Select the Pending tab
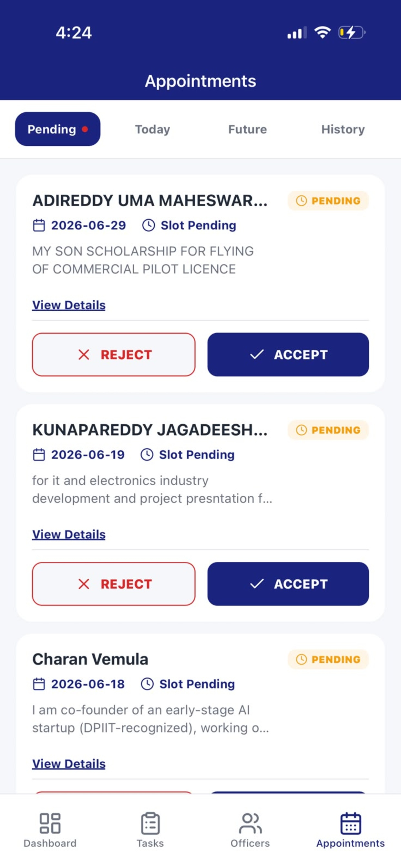 click(x=57, y=129)
